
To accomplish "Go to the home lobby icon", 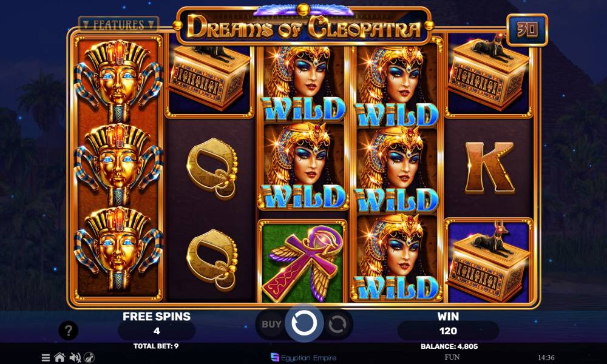I will [59, 357].
